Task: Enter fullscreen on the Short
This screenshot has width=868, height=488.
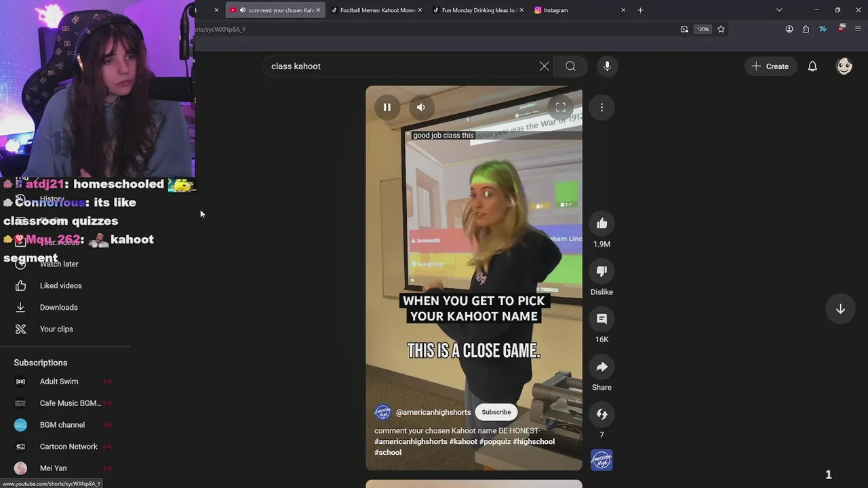Action: pos(561,107)
